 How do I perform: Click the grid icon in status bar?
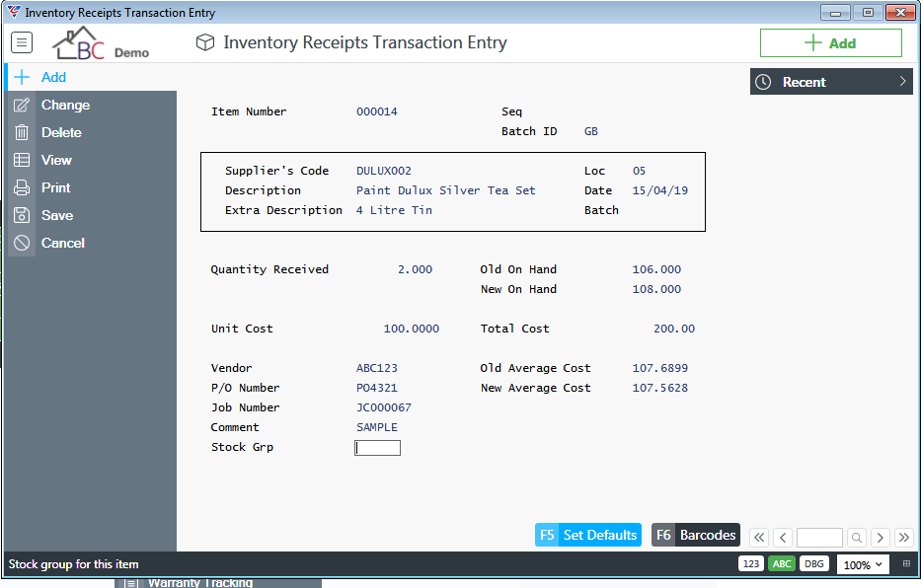(906, 564)
